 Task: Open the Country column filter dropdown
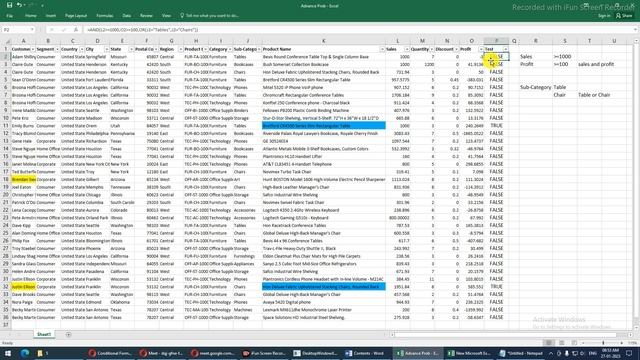[82, 49]
